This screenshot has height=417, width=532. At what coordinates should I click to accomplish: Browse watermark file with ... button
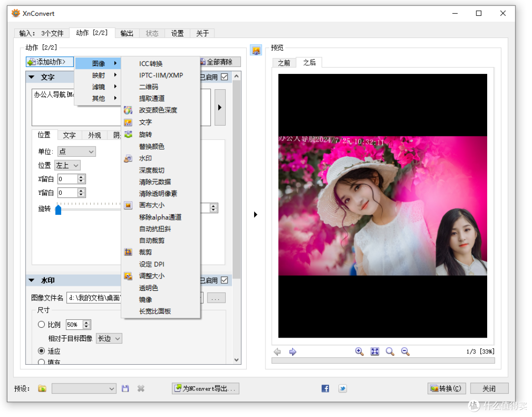tap(216, 298)
